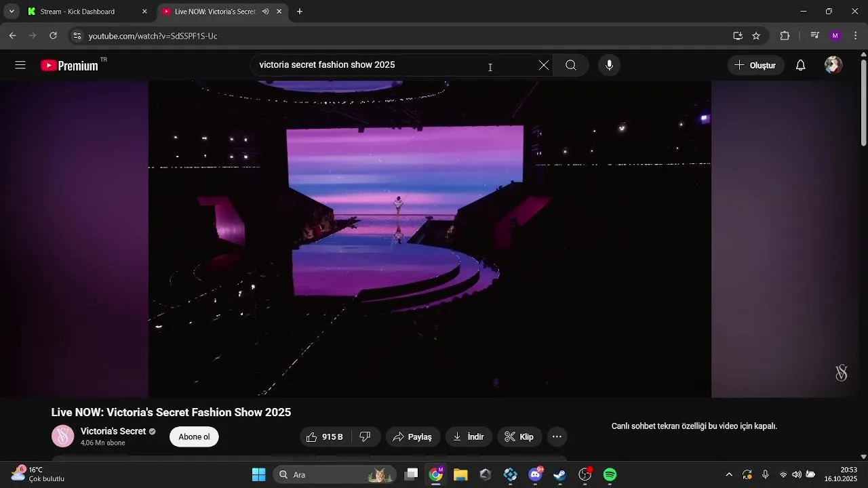Go back in the browser
Viewport: 868px width, 488px height.
pyautogui.click(x=12, y=36)
